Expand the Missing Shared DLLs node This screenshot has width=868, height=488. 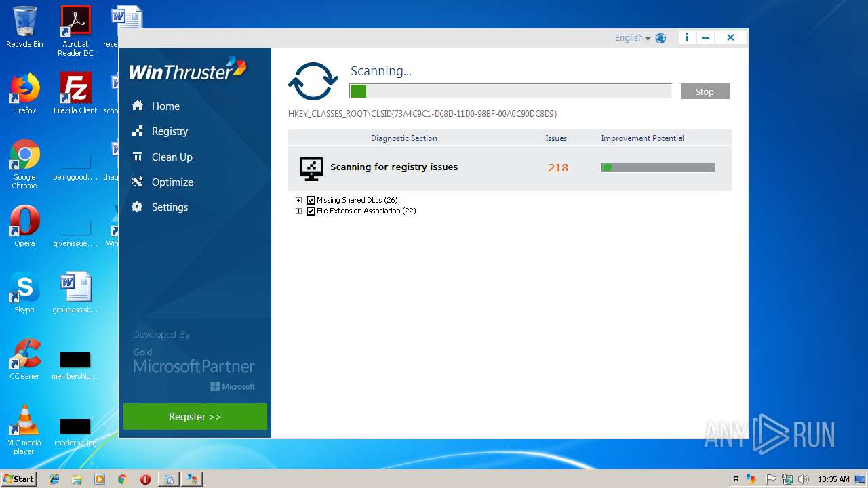(298, 200)
